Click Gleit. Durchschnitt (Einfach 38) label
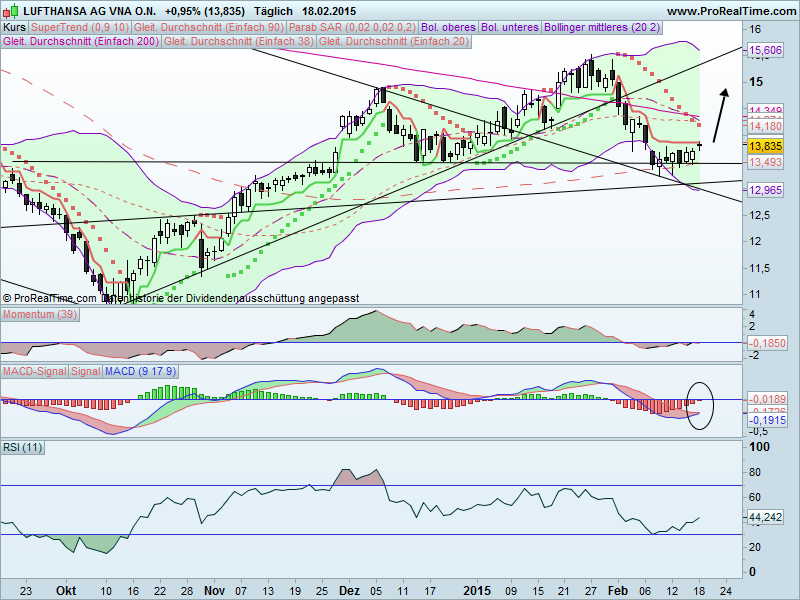Viewport: 800px width, 600px height. click(239, 41)
